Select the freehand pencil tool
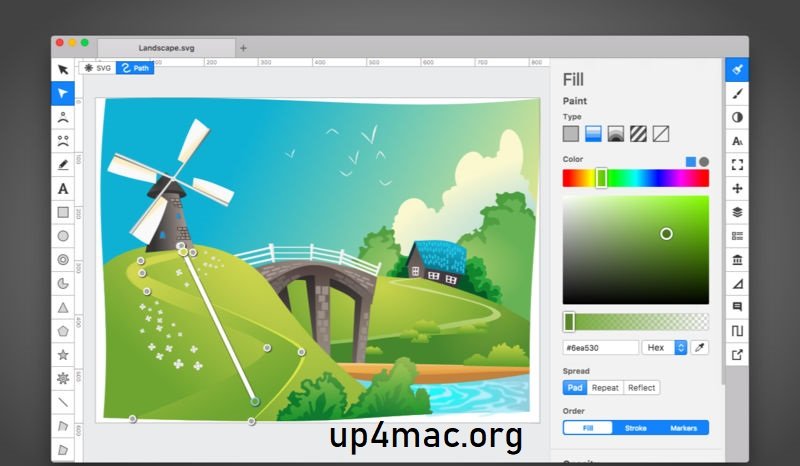 pyautogui.click(x=63, y=165)
